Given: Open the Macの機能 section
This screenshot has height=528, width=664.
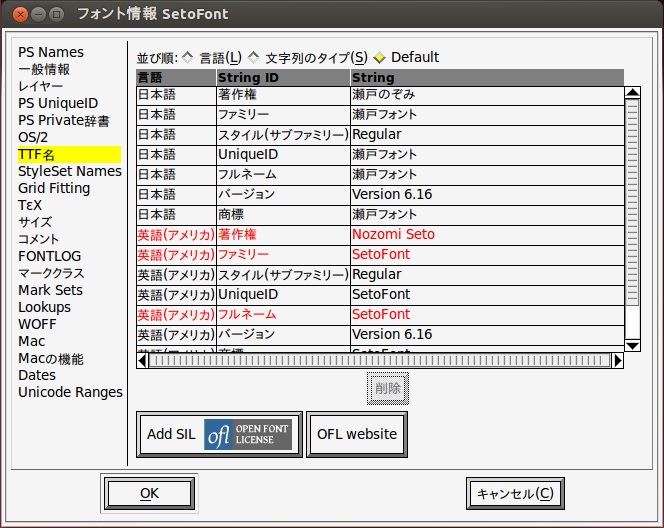Looking at the screenshot, I should tap(51, 358).
